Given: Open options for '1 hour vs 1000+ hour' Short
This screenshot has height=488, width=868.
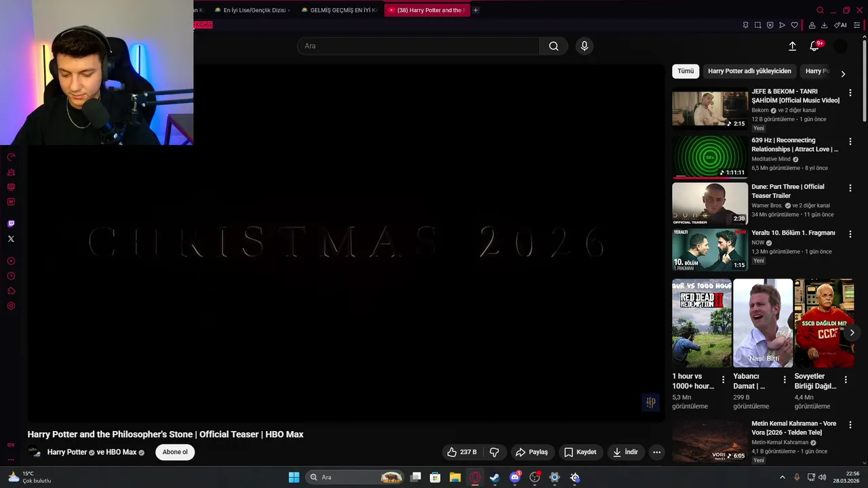Looking at the screenshot, I should (x=723, y=380).
